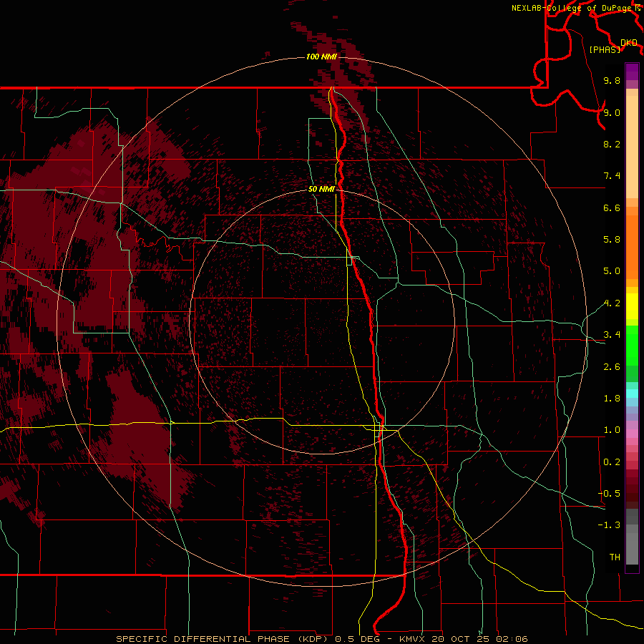This screenshot has height=644, width=644.
Task: Click the 9.0 value on the color scale
Action: tap(612, 112)
